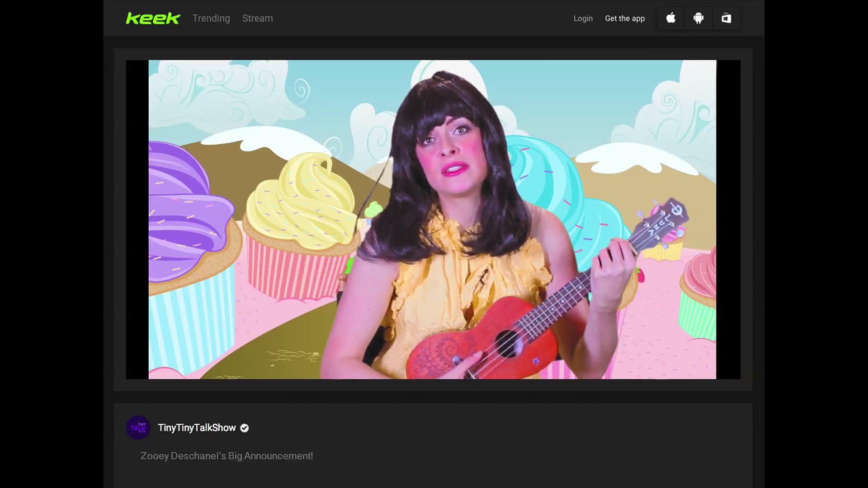Click the Zooey Deschanel's Big Announcement caption
This screenshot has height=488, width=868.
point(226,455)
